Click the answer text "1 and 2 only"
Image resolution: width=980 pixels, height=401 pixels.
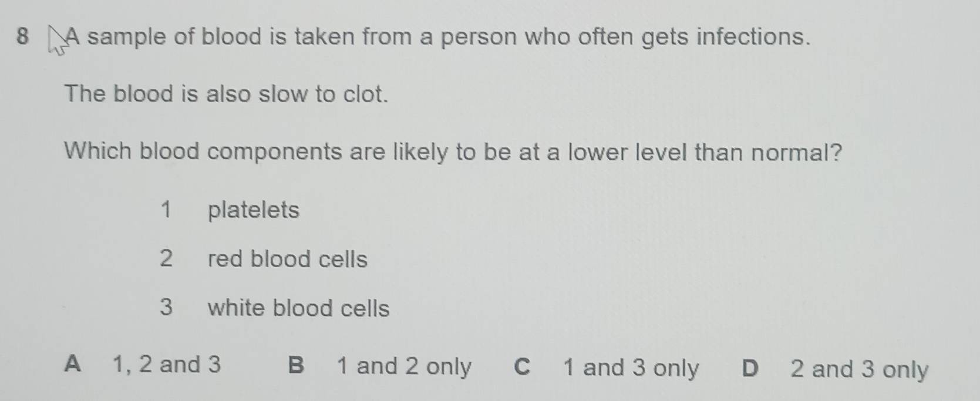tap(404, 367)
